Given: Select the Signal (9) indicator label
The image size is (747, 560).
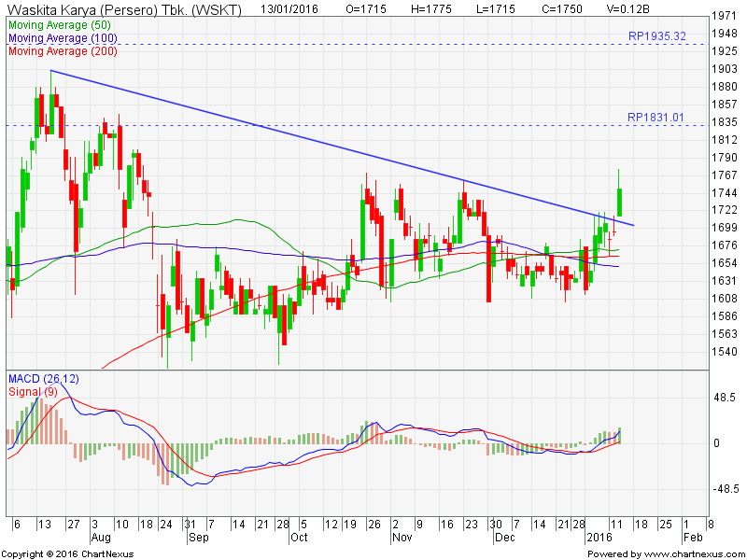Looking at the screenshot, I should click(32, 391).
